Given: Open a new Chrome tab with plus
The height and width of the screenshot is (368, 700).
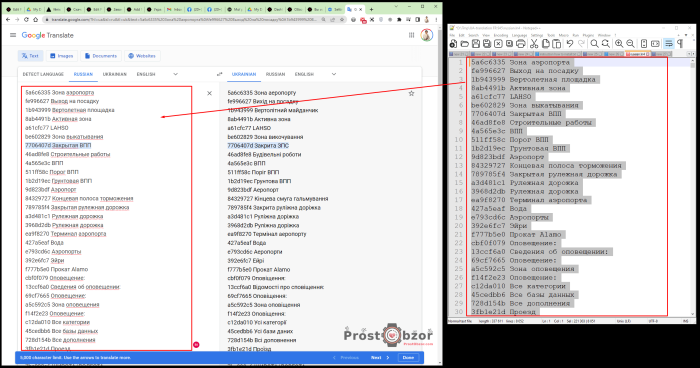Looking at the screenshot, I should [371, 9].
